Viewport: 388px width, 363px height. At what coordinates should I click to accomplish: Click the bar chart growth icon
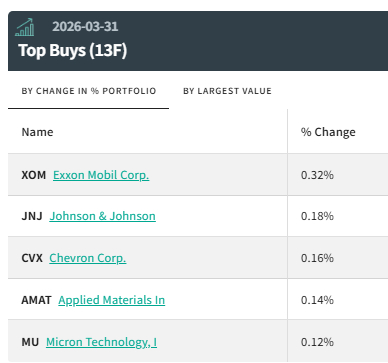24,27
